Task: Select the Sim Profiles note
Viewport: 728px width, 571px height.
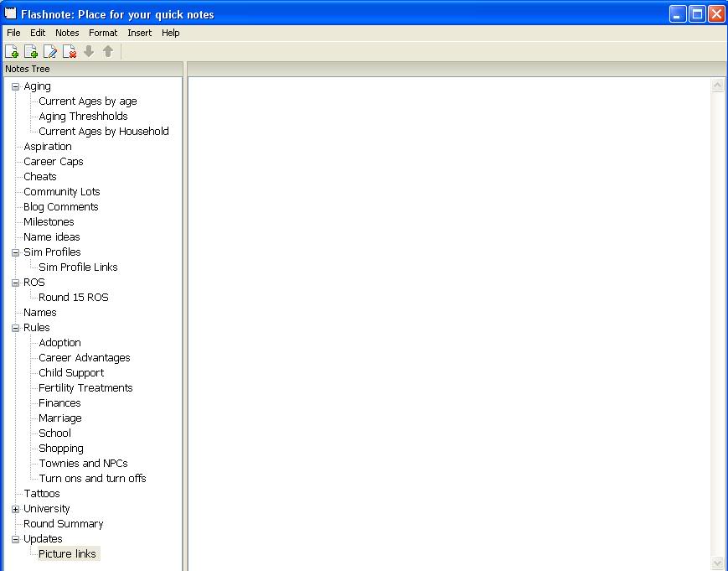Action: click(52, 252)
